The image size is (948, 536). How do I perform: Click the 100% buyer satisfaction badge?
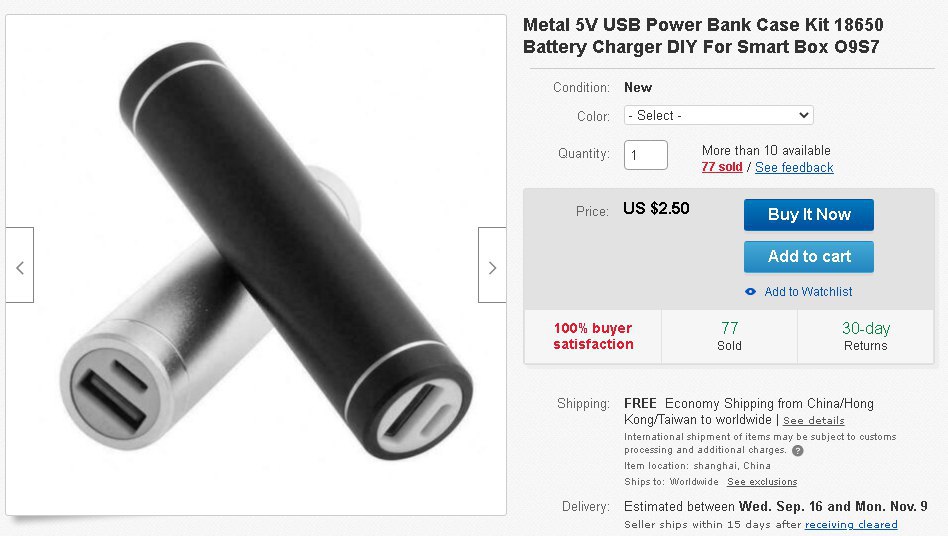pyautogui.click(x=593, y=337)
